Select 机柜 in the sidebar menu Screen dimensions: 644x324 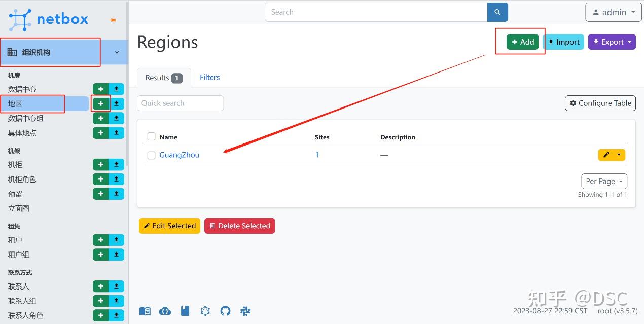tap(15, 165)
